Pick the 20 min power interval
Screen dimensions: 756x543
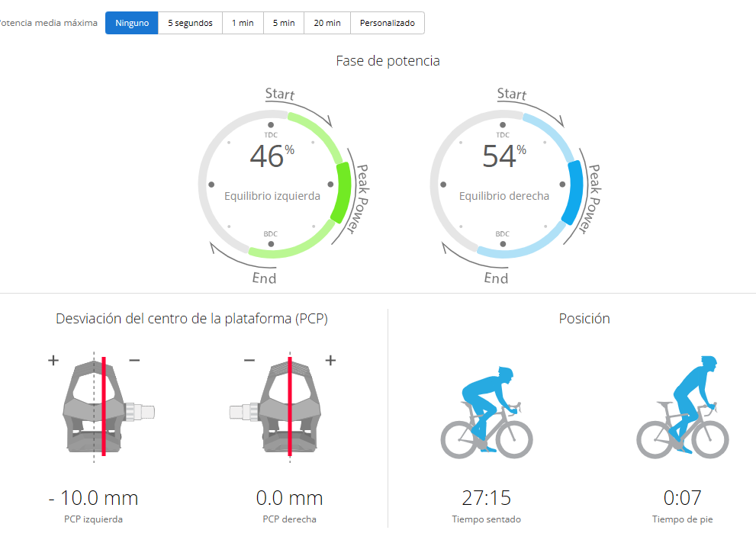pyautogui.click(x=327, y=23)
